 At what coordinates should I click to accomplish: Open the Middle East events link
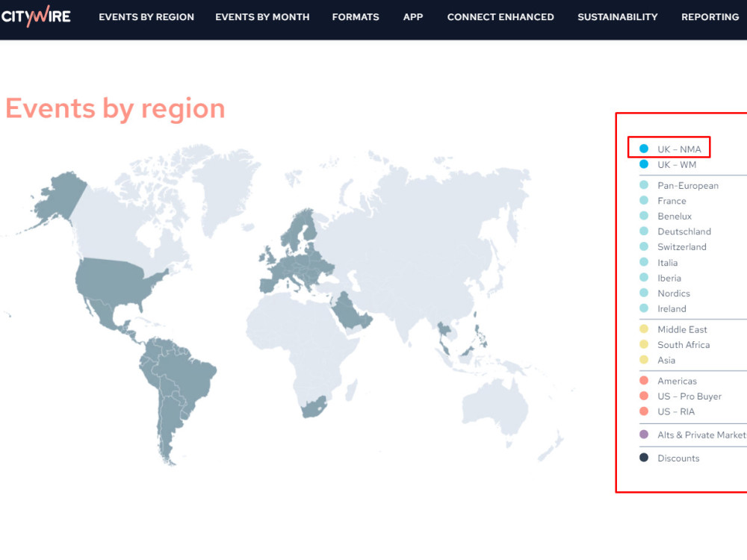pyautogui.click(x=682, y=329)
